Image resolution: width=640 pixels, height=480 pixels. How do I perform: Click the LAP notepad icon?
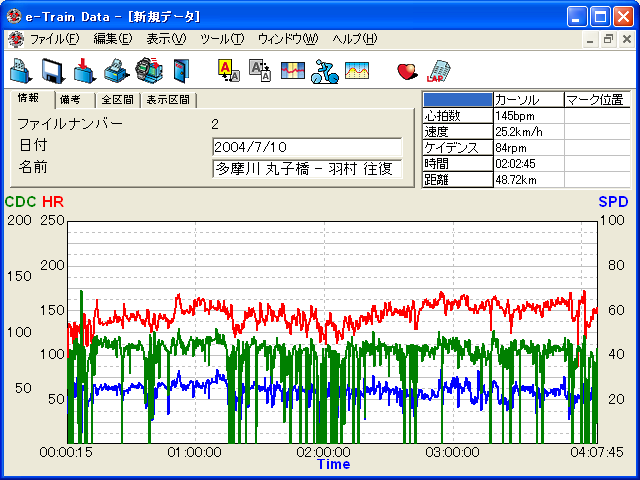[x=437, y=70]
